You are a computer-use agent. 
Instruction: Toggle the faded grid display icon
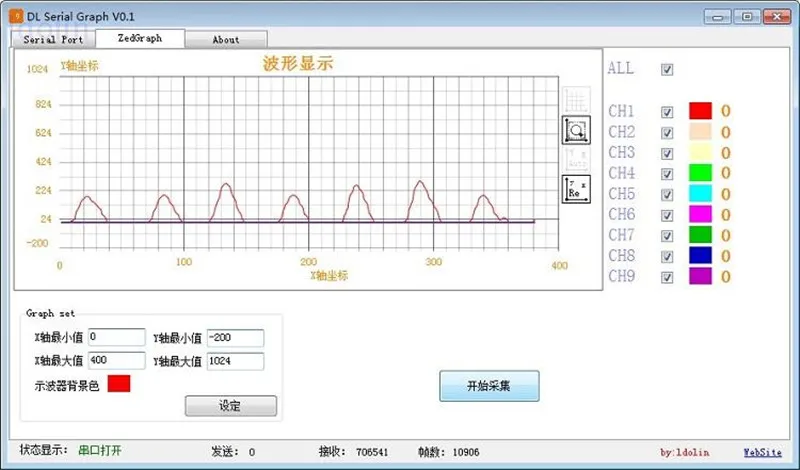point(576,100)
